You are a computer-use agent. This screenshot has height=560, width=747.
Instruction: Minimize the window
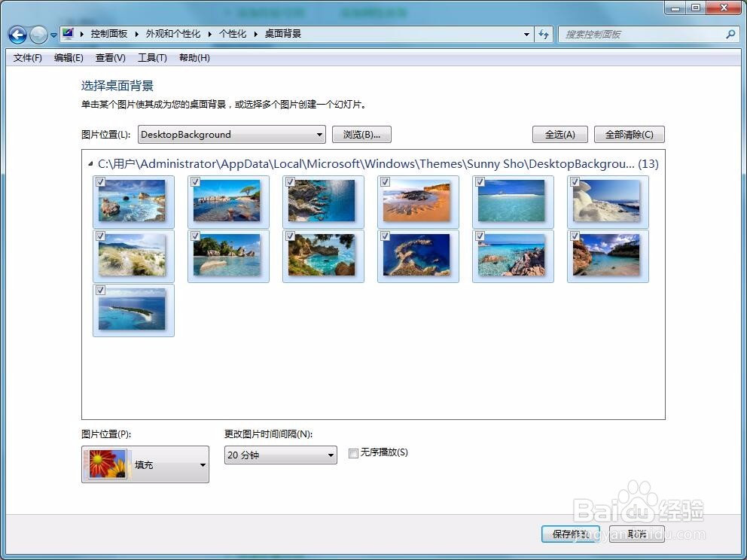click(x=675, y=8)
